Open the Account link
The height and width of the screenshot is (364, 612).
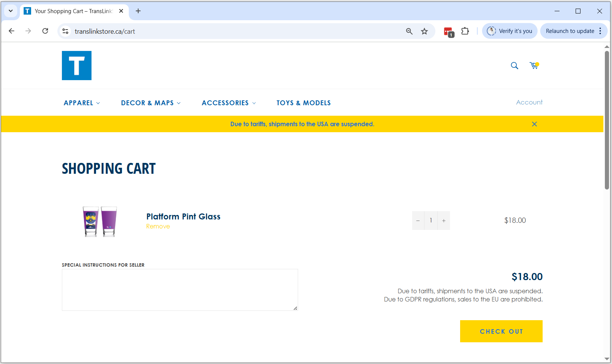pos(529,102)
